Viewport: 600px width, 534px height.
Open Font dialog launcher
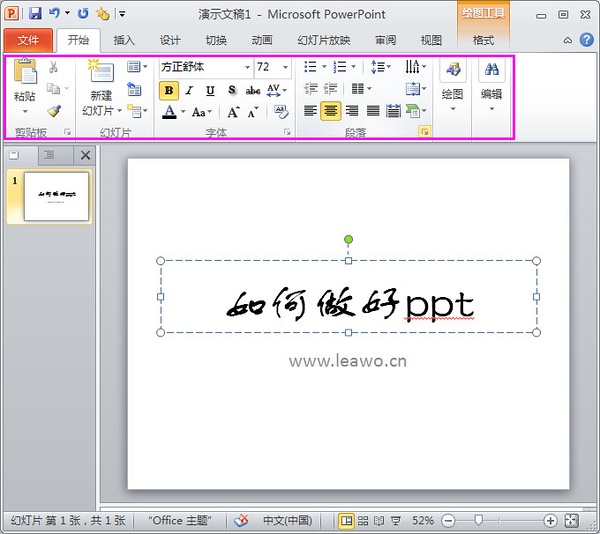pos(287,132)
